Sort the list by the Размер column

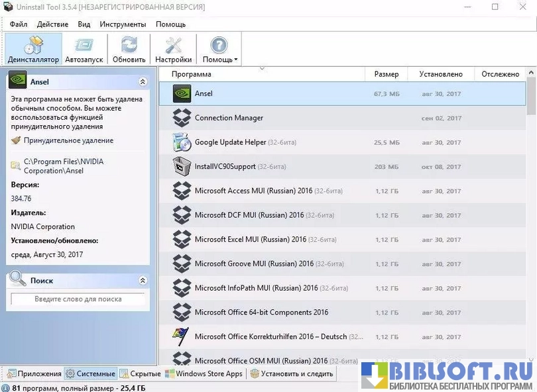point(386,74)
